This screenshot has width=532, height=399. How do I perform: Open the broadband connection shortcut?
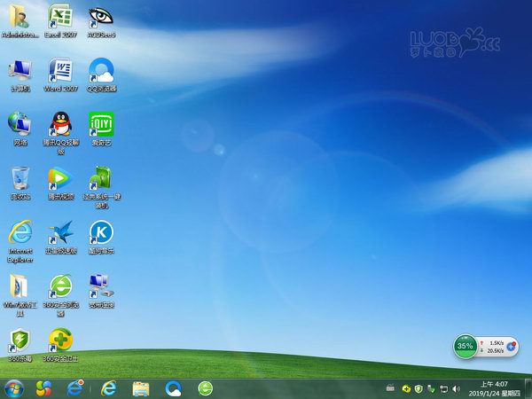tap(101, 291)
